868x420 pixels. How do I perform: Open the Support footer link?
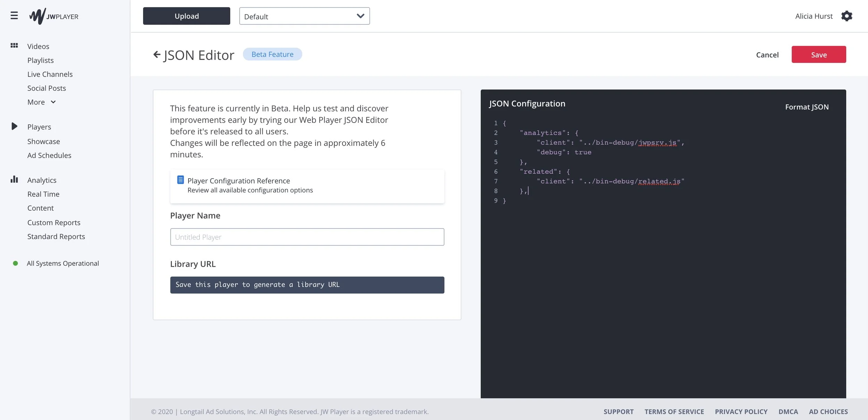[618, 411]
